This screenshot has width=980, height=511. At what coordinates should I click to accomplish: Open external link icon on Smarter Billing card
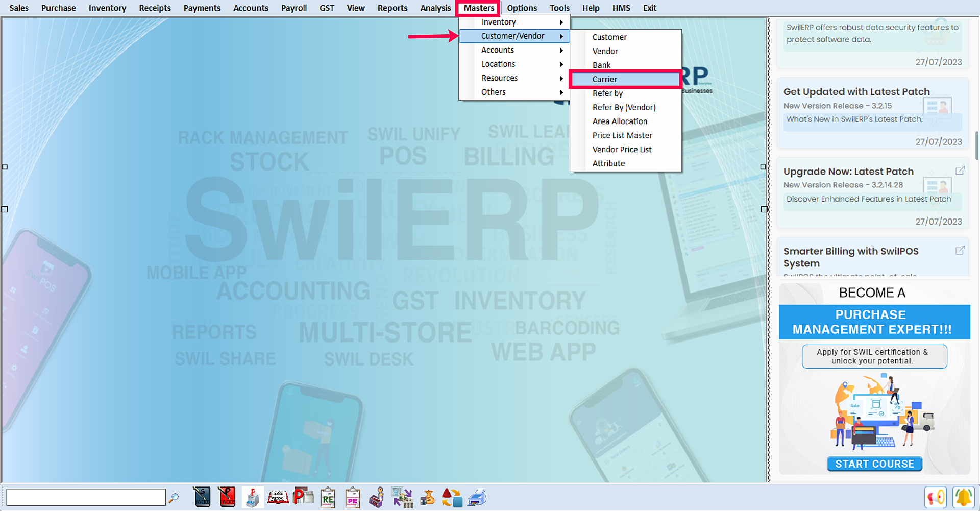[960, 250]
